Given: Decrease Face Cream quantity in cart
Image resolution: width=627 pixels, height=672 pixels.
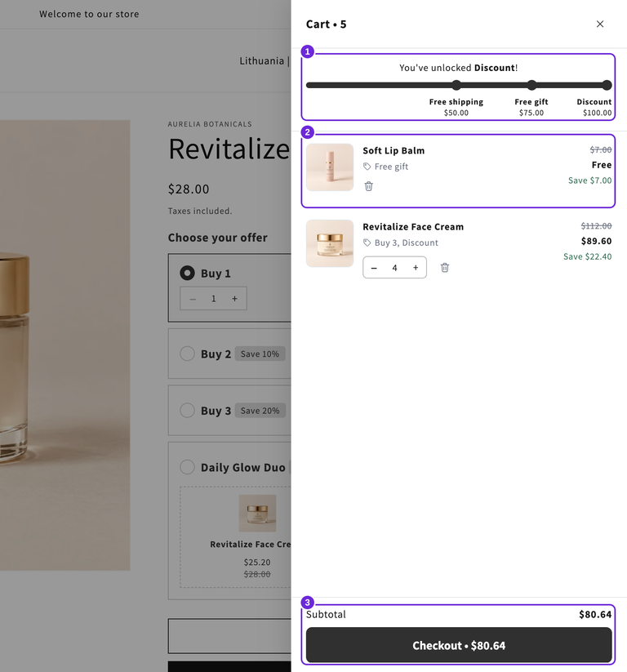Looking at the screenshot, I should coord(374,268).
